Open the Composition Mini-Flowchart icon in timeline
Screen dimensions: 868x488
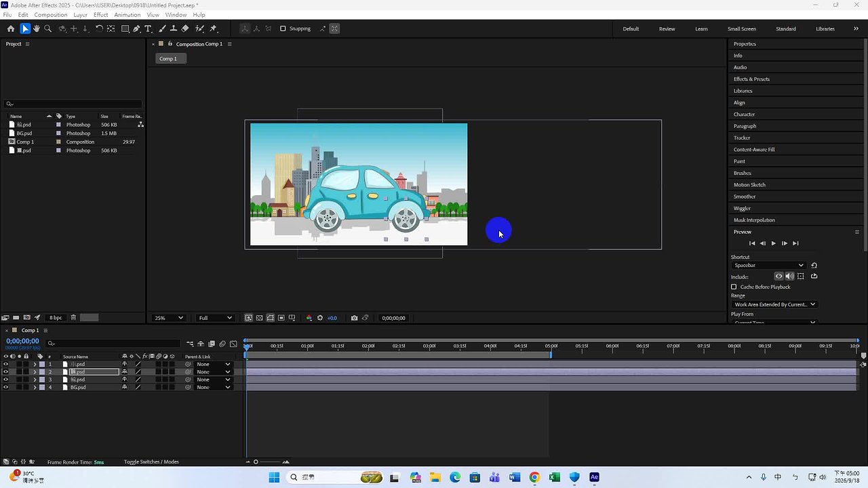point(190,344)
